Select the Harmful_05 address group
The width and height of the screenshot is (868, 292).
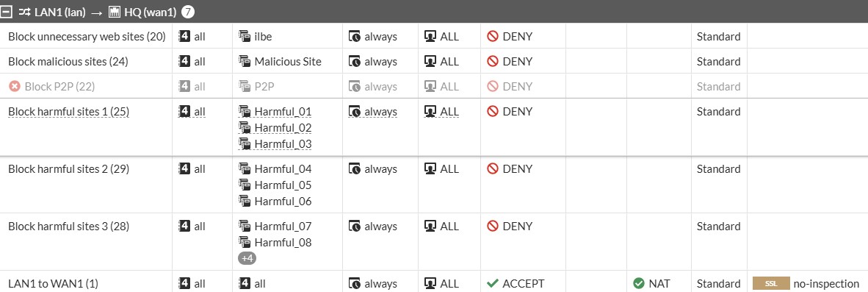(x=283, y=185)
